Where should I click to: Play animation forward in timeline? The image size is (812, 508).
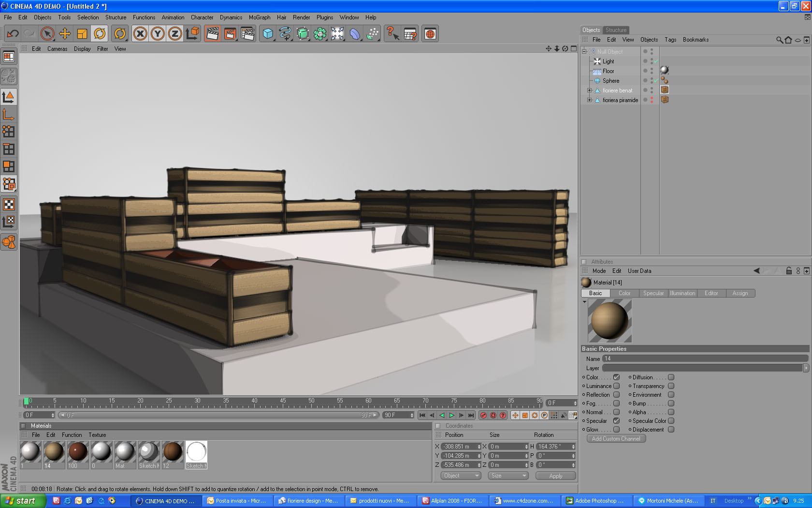pyautogui.click(x=451, y=415)
